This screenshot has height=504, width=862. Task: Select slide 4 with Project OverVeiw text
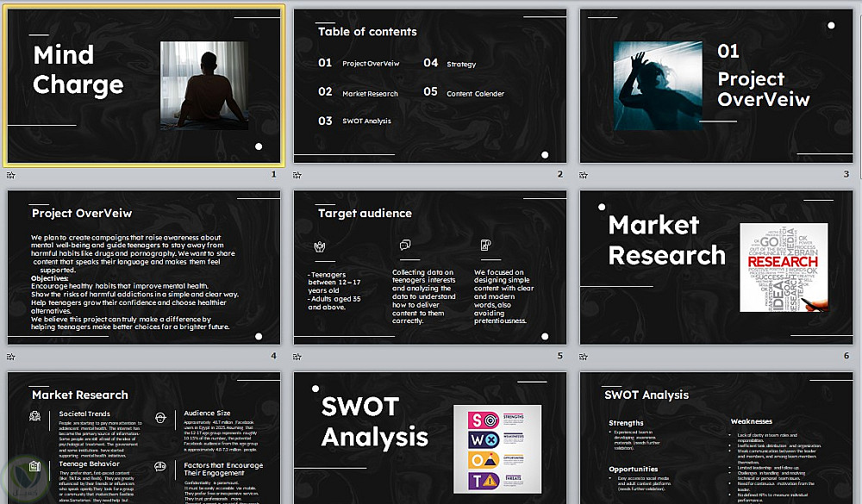144,268
